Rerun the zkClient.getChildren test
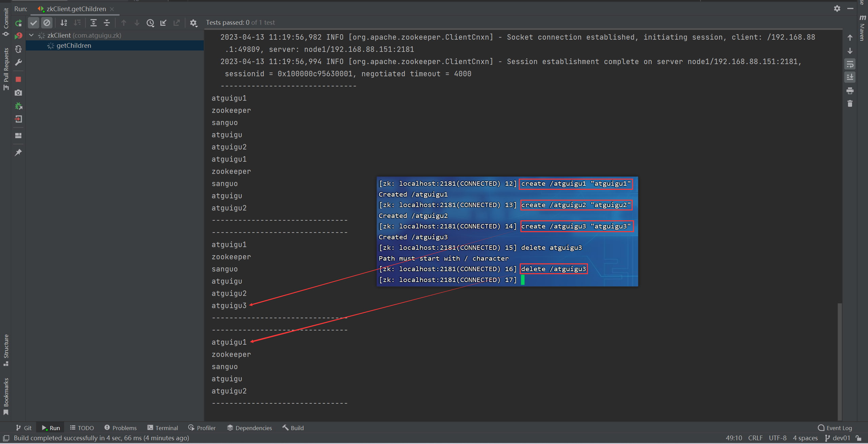Image resolution: width=868 pixels, height=444 pixels. click(x=18, y=23)
